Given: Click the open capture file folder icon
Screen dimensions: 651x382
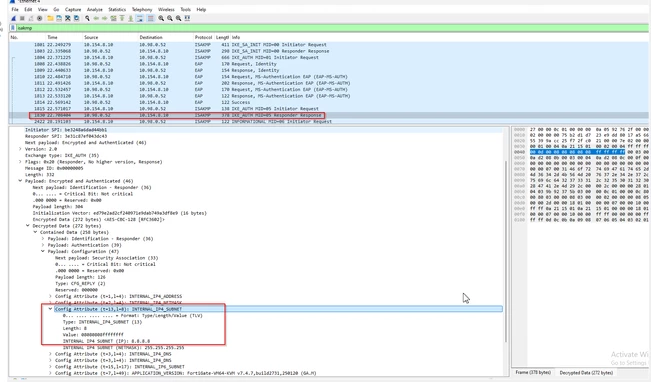Looking at the screenshot, I should pyautogui.click(x=50, y=18).
